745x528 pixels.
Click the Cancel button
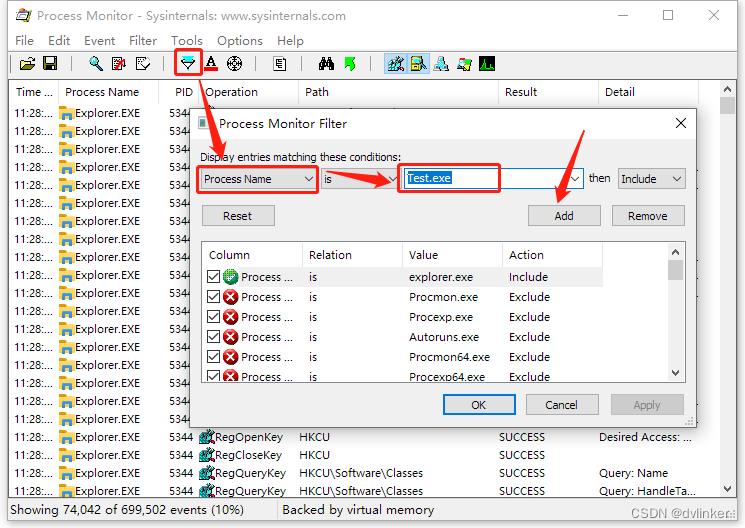[x=562, y=404]
